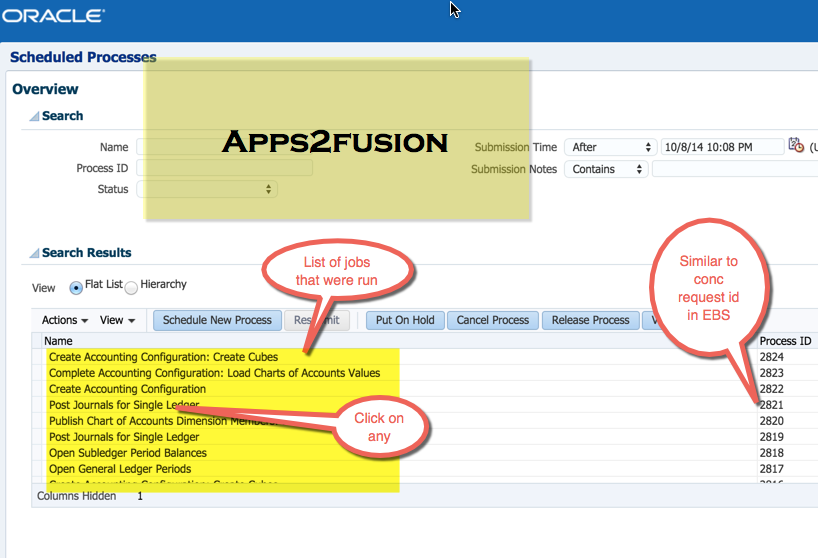Viewport: 818px width, 558px height.
Task: Select Create Accounting Configuration: Create Cubes row 2824
Action: tap(163, 357)
